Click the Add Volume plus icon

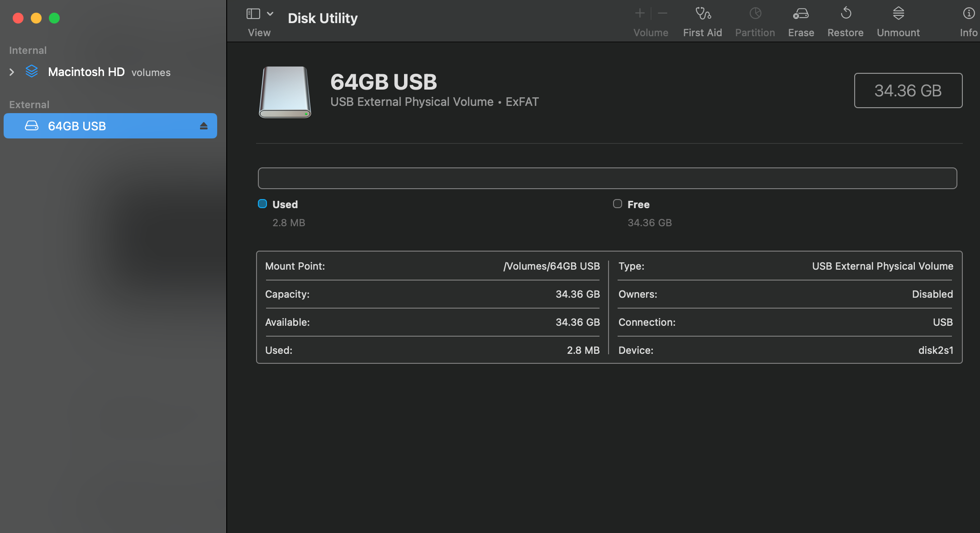click(640, 13)
